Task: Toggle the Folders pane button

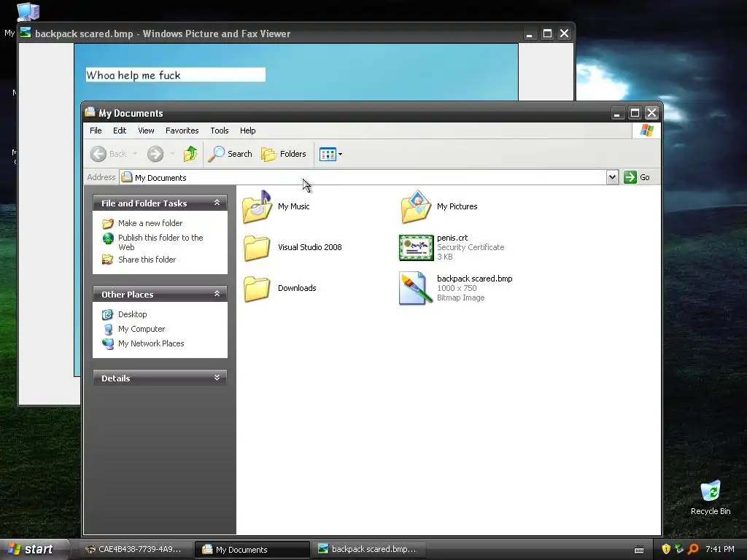Action: click(284, 154)
